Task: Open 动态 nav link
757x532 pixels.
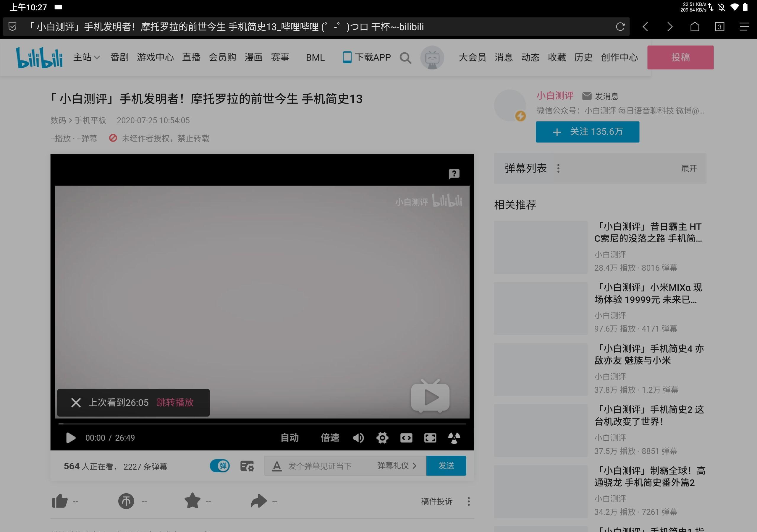Action: pos(530,57)
